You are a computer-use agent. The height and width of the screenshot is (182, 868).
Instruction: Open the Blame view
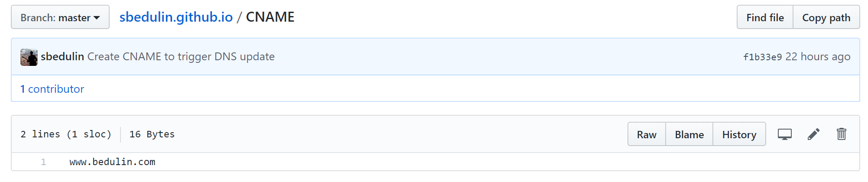click(689, 134)
